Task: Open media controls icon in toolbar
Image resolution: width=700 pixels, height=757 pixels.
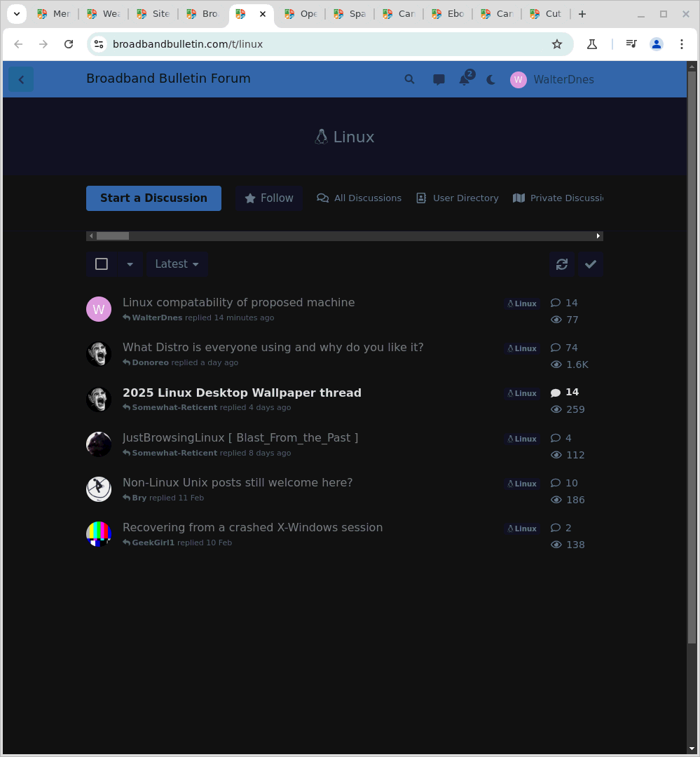Action: pyautogui.click(x=631, y=44)
